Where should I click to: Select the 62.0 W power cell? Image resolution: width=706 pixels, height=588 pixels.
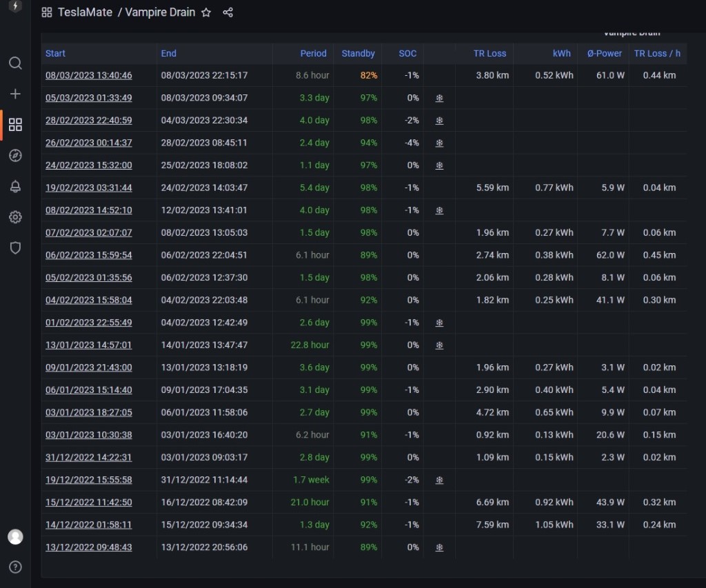click(x=610, y=255)
